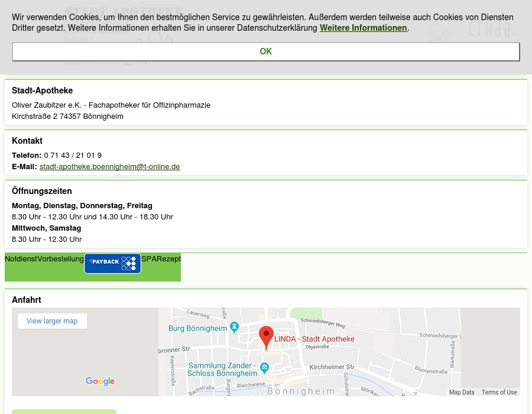
Task: Click the green button at the bottom of the page
Action: [x=64, y=412]
